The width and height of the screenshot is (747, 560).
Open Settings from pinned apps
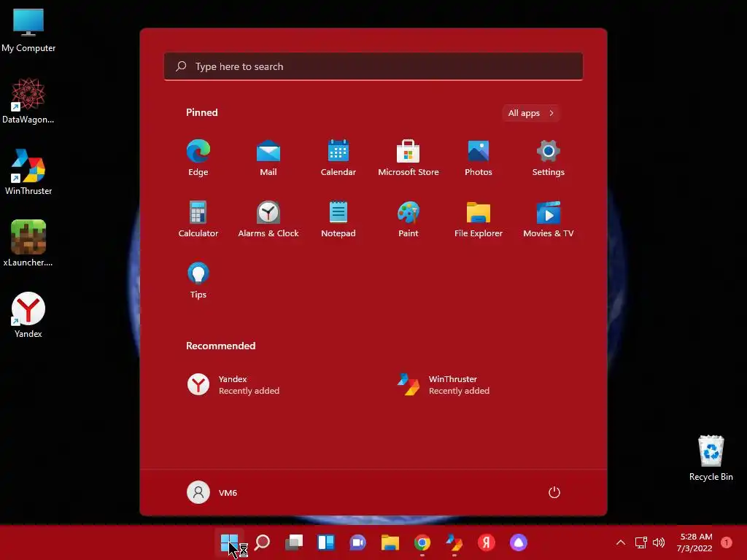coord(549,157)
